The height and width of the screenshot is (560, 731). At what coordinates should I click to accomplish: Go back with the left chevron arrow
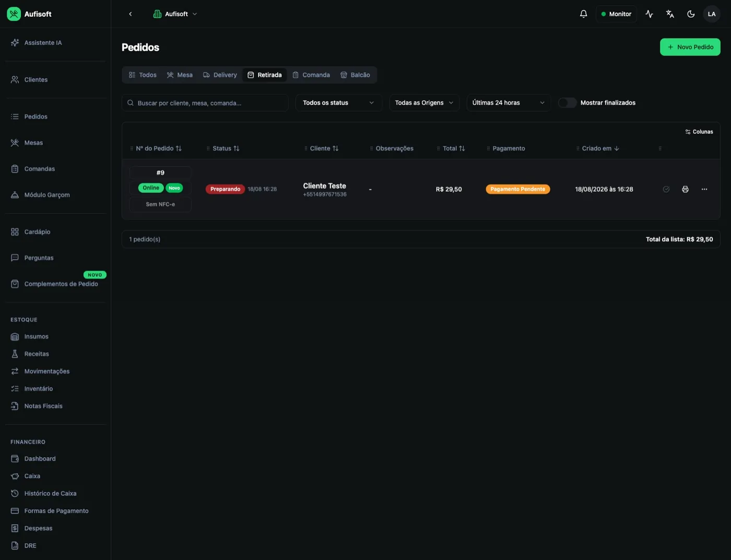click(131, 14)
